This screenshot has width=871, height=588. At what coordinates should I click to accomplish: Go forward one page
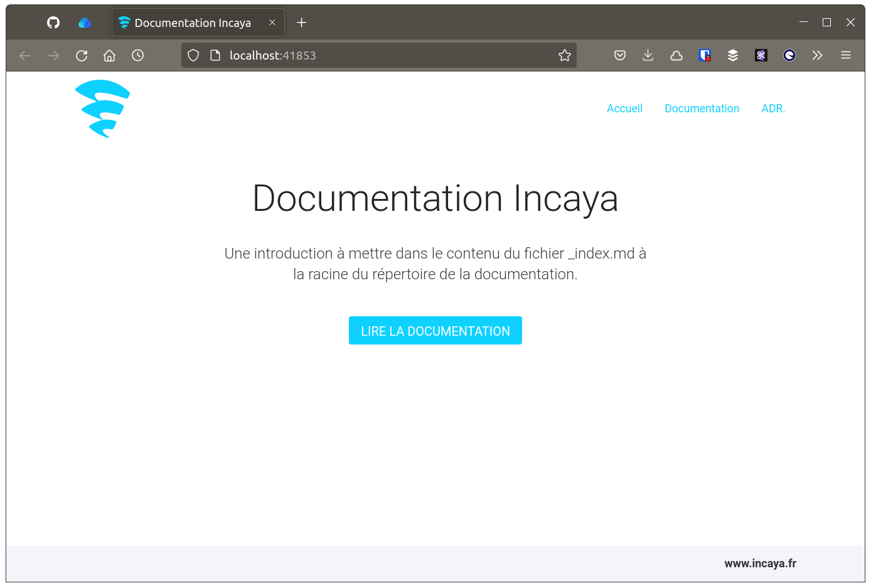pos(53,56)
